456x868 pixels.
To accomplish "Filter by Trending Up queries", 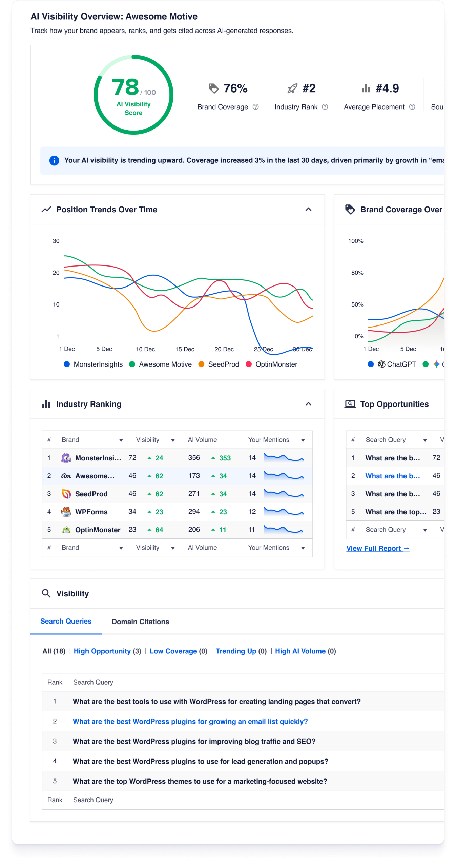I will pos(241,651).
